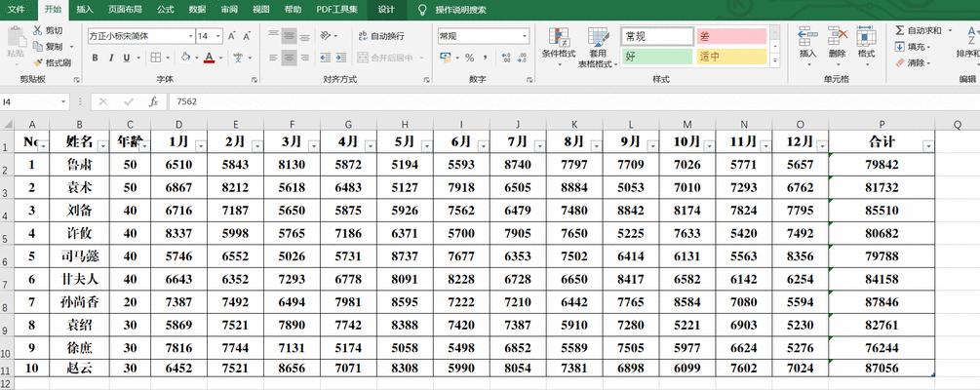Toggle Bold formatting
The width and height of the screenshot is (980, 390).
95,58
